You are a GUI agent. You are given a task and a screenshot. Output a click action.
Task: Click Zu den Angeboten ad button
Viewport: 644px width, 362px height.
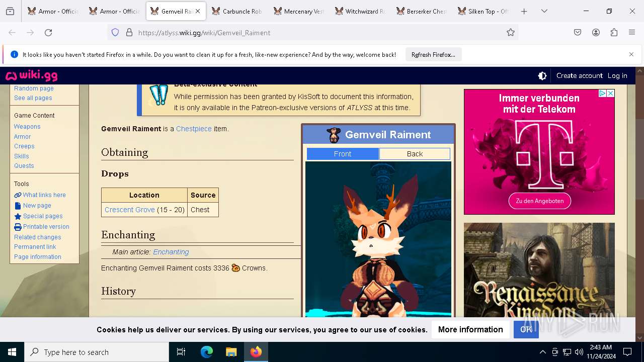(x=539, y=201)
